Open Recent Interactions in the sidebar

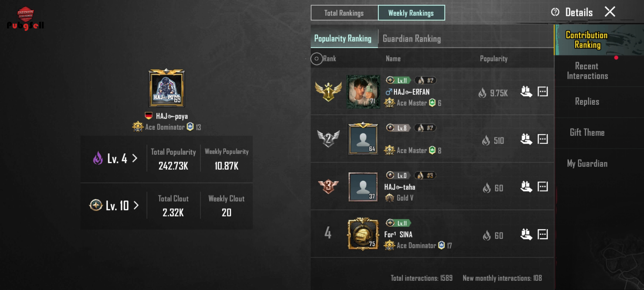point(587,71)
